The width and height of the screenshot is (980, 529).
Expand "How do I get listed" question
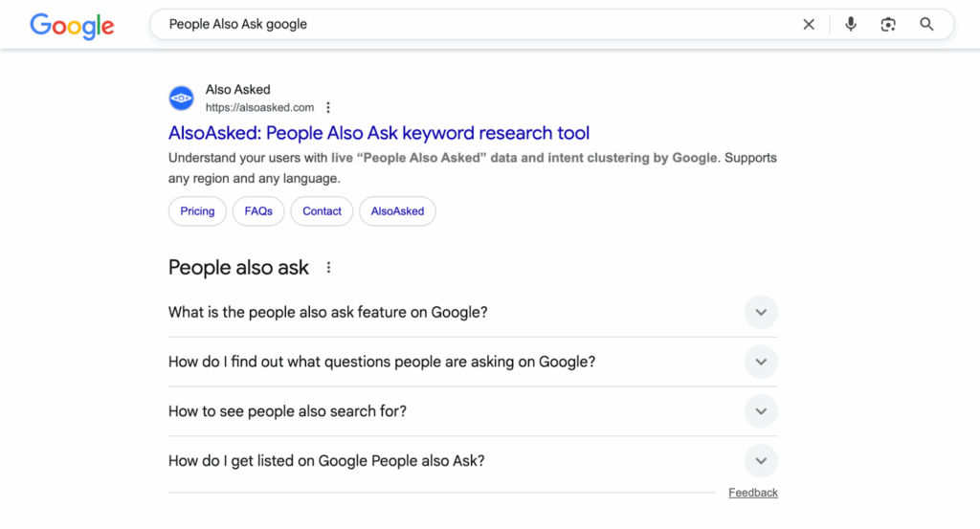(x=760, y=461)
